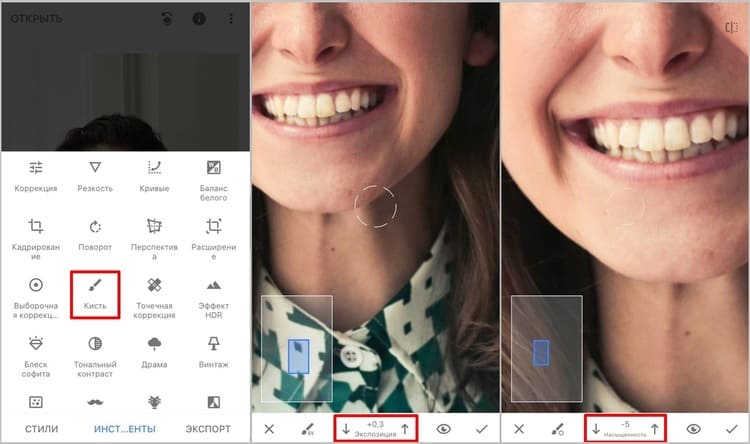Open the three-dot overflow menu
Screen dimensions: 750x444
(x=232, y=19)
